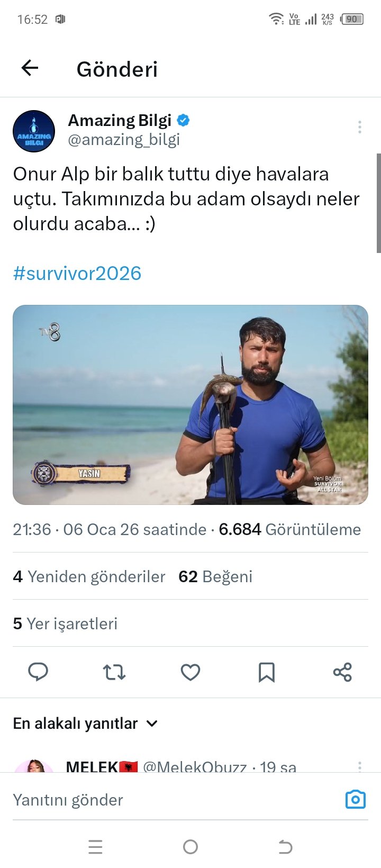Open the Amazing Bilgi profile avatar
This screenshot has width=381, height=868.
click(34, 131)
